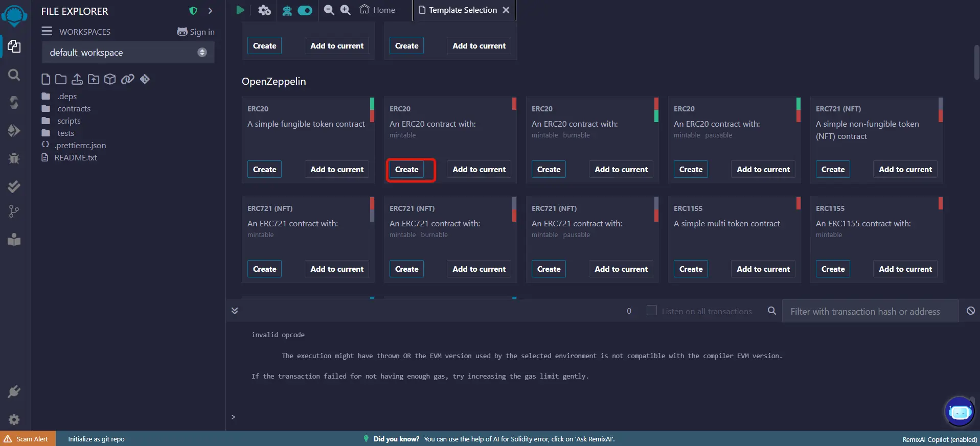Image resolution: width=980 pixels, height=446 pixels.
Task: Open the .prettierrc.json file
Action: (80, 145)
